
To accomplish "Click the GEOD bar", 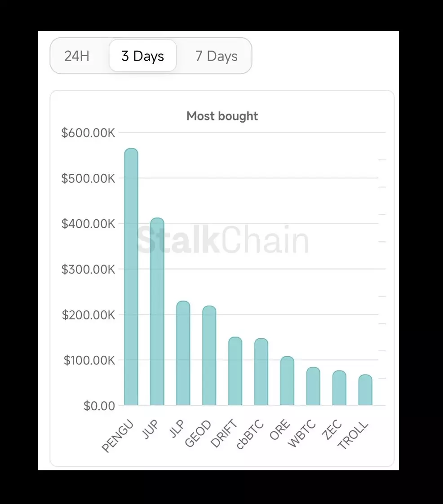I will click(x=209, y=356).
